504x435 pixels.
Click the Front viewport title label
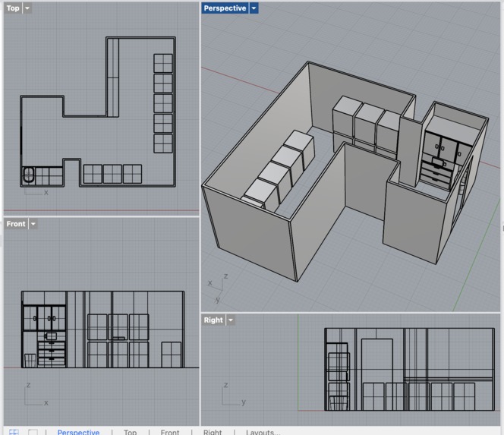tap(16, 224)
